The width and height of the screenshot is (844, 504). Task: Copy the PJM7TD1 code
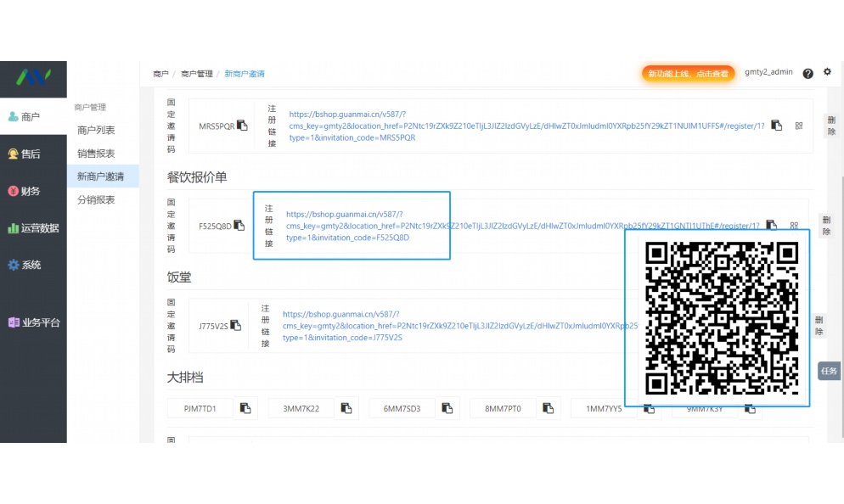click(245, 408)
